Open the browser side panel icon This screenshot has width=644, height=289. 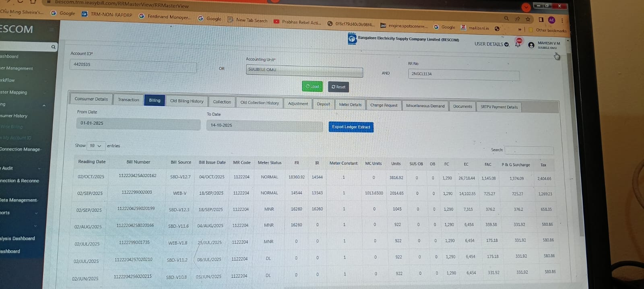point(541,19)
